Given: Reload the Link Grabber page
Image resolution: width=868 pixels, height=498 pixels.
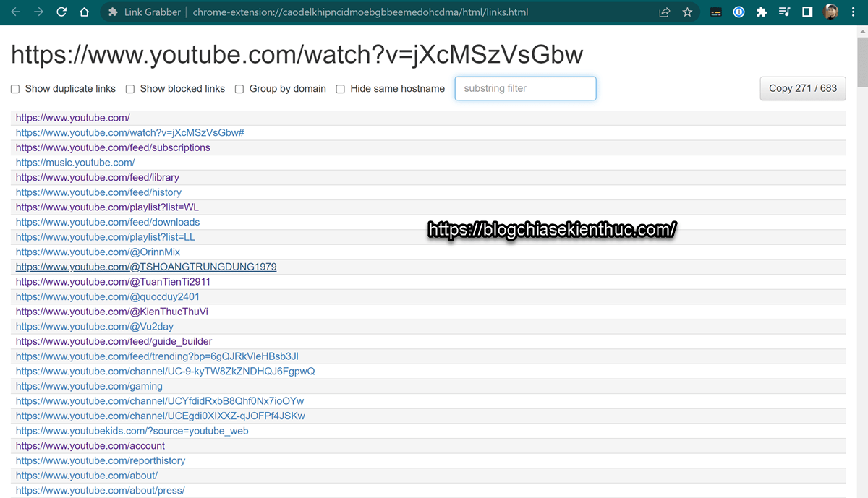Looking at the screenshot, I should 61,12.
